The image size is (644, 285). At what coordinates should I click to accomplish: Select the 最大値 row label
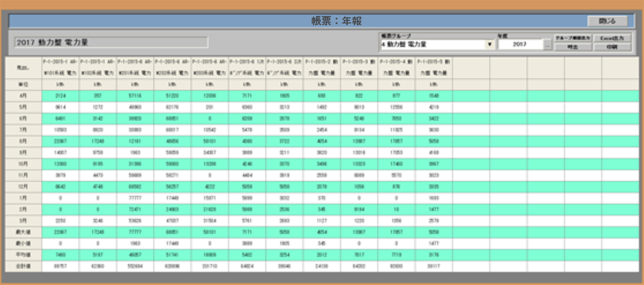click(x=23, y=232)
